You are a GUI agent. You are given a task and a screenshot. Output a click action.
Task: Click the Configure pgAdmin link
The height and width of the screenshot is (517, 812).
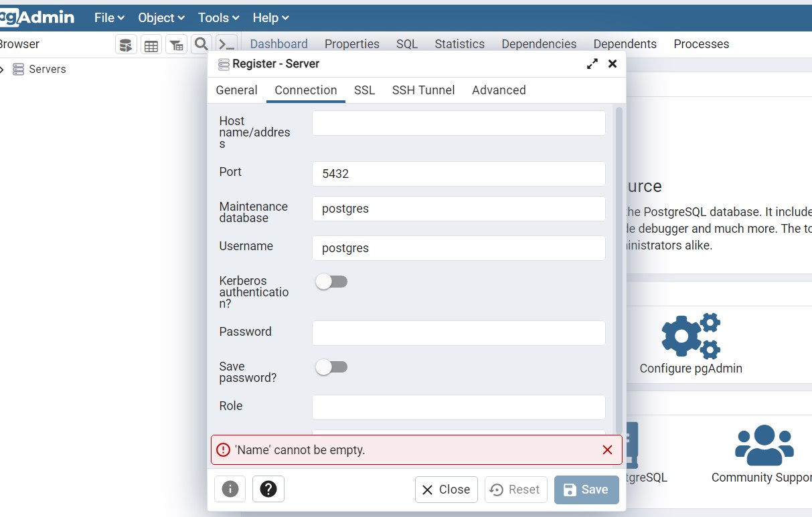coord(691,369)
